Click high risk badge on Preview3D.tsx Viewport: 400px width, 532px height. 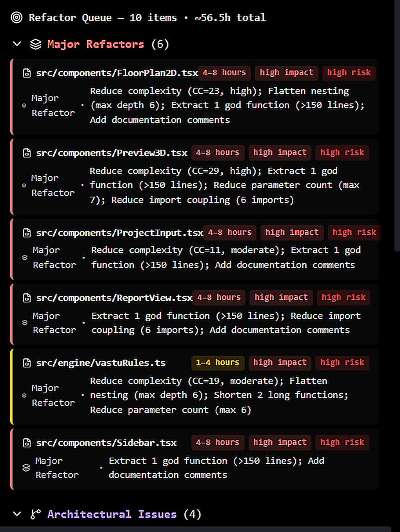tap(342, 152)
